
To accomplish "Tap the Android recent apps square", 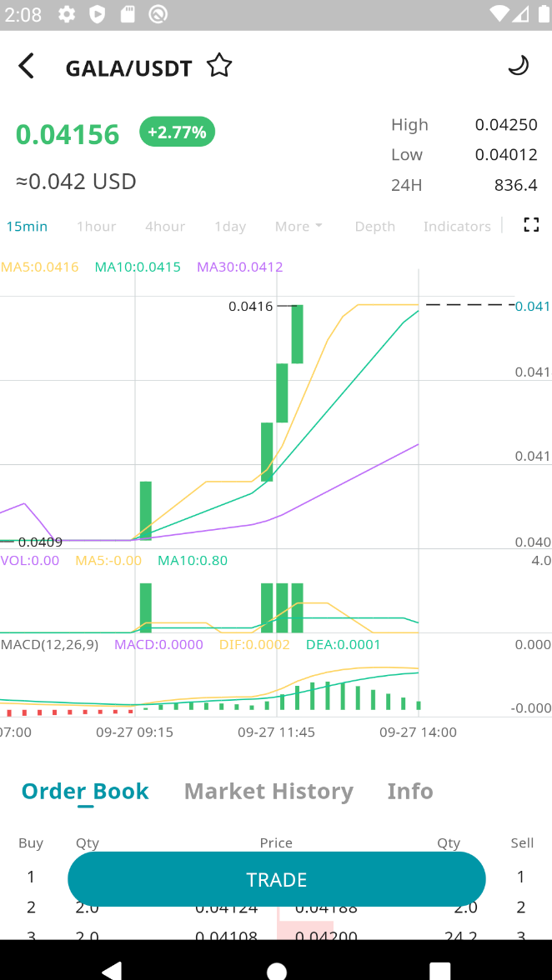I will (x=439, y=970).
